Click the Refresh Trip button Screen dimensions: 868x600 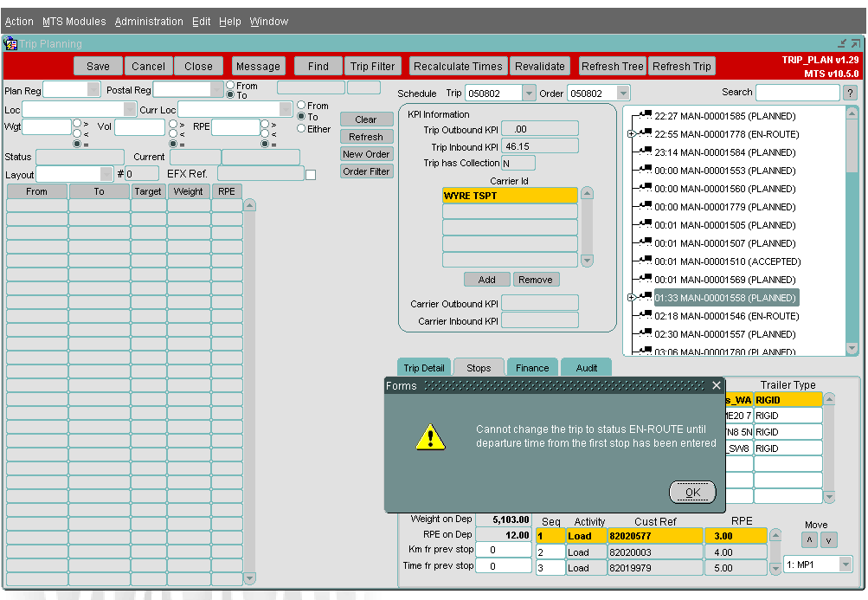(681, 66)
